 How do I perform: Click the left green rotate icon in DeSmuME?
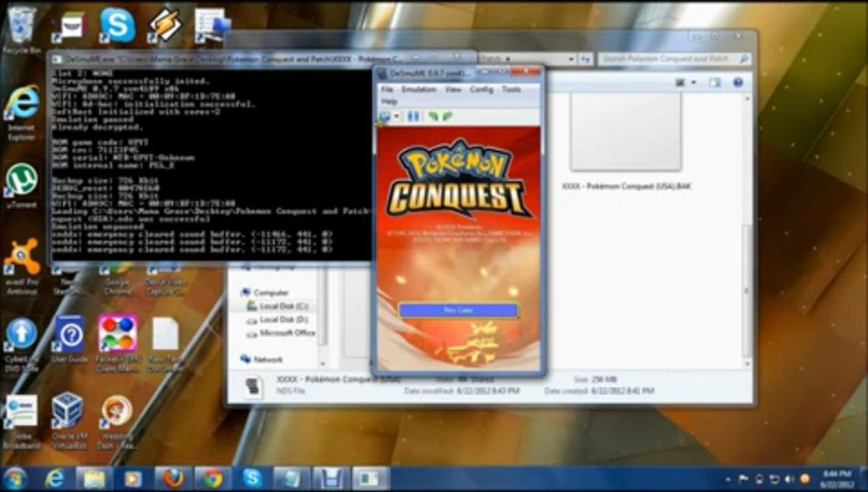tap(433, 117)
